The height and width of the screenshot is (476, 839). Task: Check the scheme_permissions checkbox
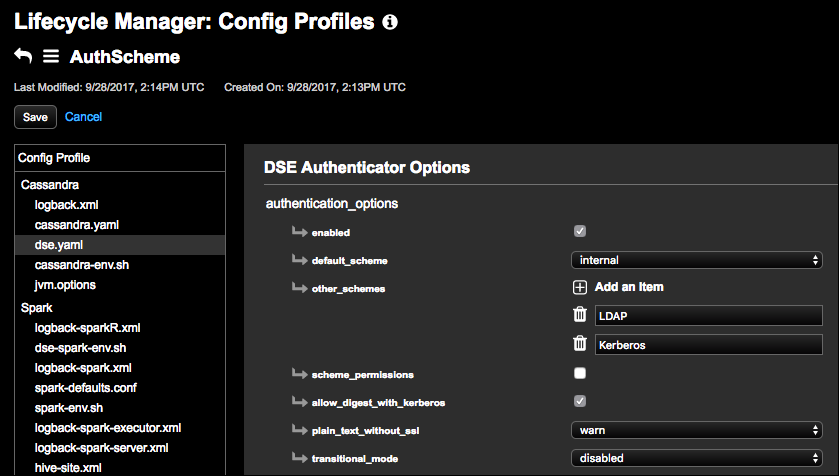[579, 373]
